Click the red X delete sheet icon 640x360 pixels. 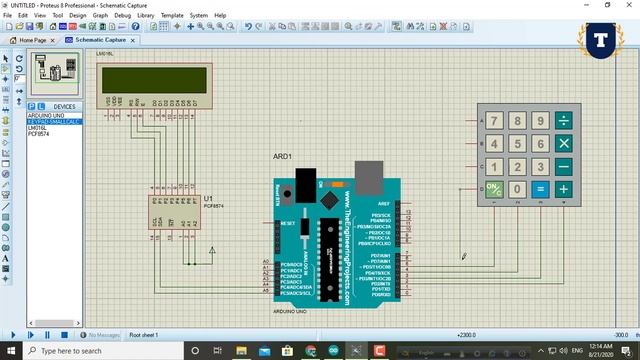443,27
